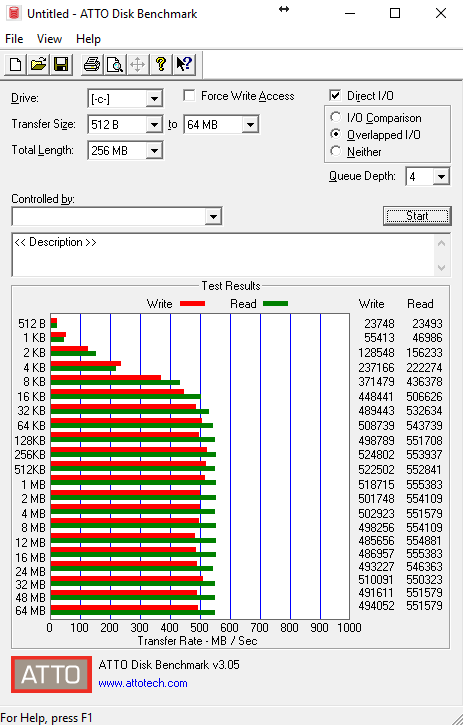Open the File menu
The height and width of the screenshot is (725, 463).
tap(14, 39)
